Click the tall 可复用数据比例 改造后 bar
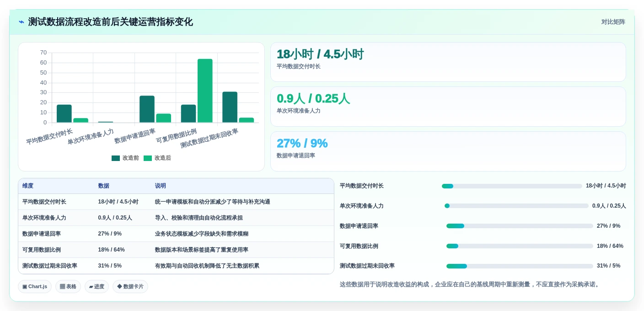 (205, 91)
